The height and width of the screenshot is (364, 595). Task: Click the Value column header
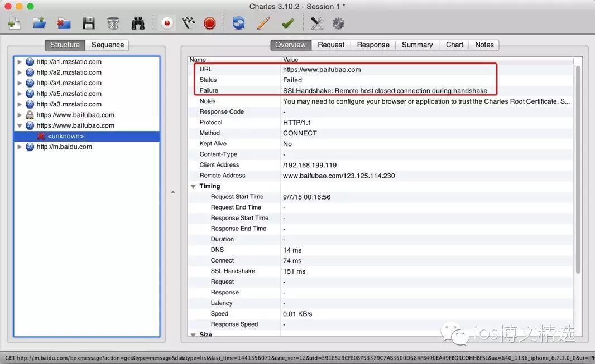pos(427,60)
